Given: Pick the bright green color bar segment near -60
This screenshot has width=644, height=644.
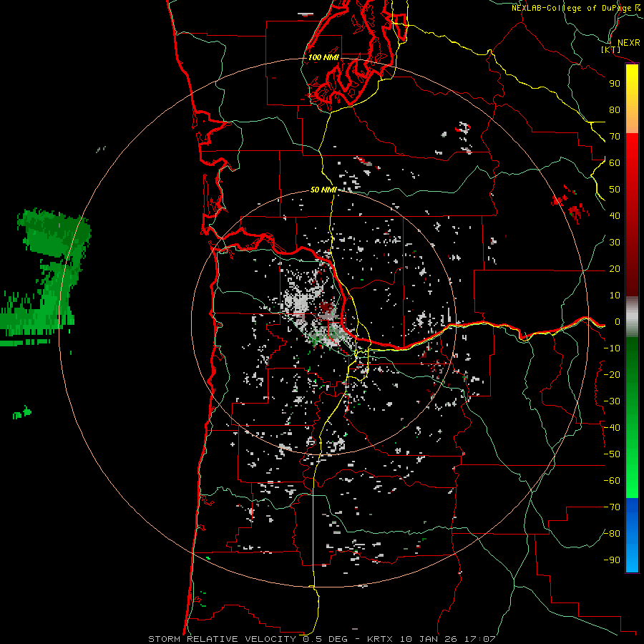Looking at the screenshot, I should [632, 482].
